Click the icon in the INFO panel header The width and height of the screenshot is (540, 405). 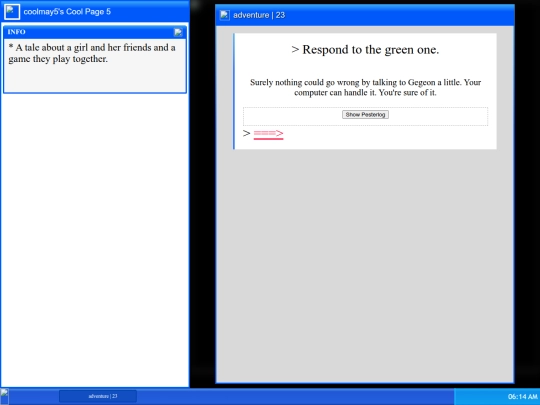[x=178, y=32]
